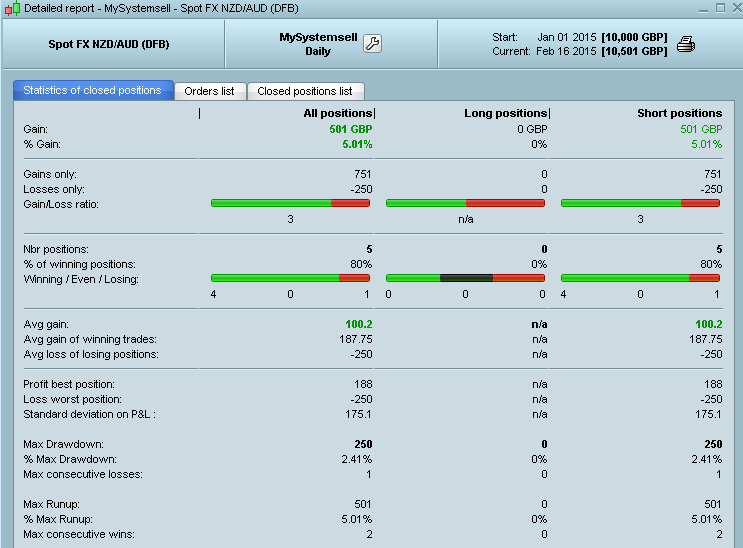Viewport: 743px width, 548px height.
Task: Click the Gain/Loss ratio label
Action: pyautogui.click(x=61, y=204)
